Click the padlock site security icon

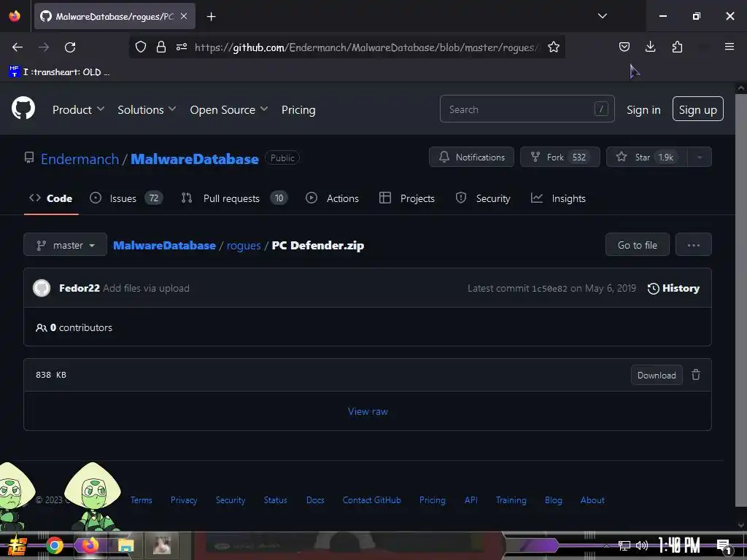click(x=161, y=47)
